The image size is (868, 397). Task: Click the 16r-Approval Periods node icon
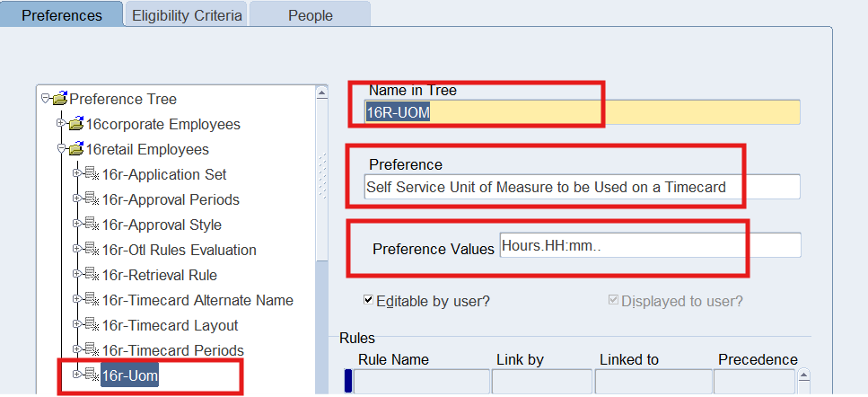[92, 199]
